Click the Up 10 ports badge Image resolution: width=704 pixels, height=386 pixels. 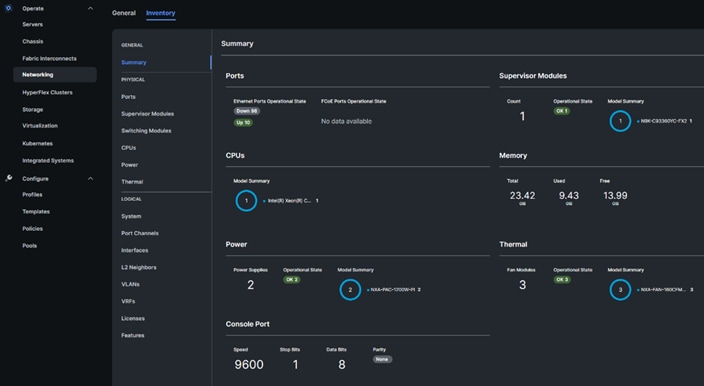pos(243,123)
